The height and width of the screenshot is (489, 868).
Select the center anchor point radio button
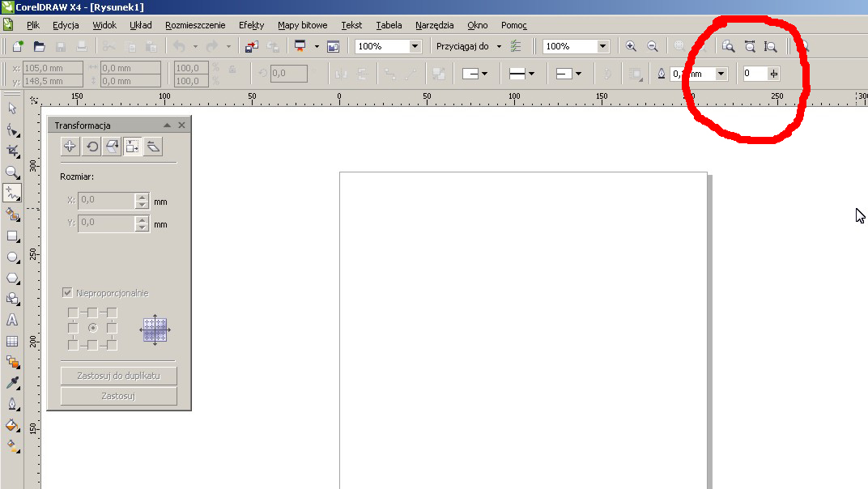click(92, 328)
